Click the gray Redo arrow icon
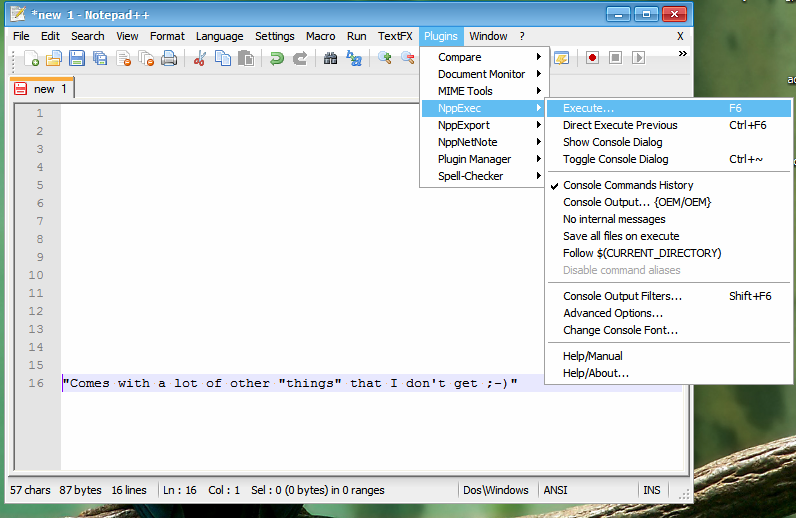796x518 pixels. [x=300, y=58]
